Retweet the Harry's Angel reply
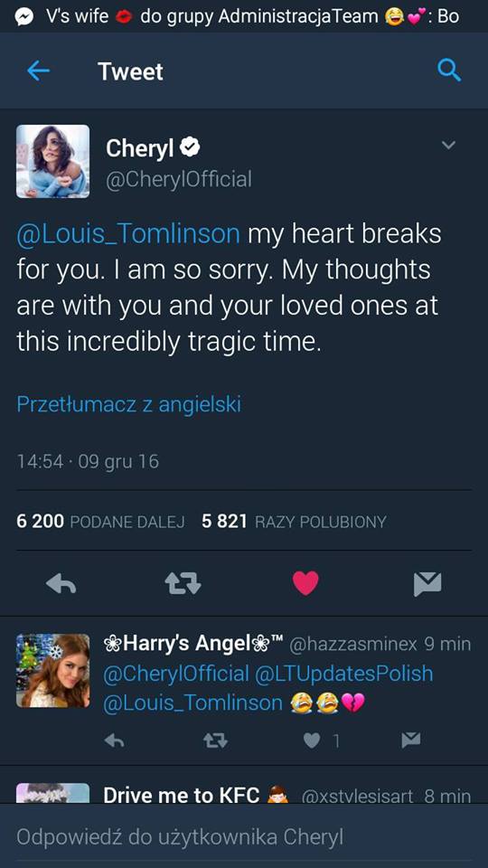The image size is (488, 868). point(215,741)
